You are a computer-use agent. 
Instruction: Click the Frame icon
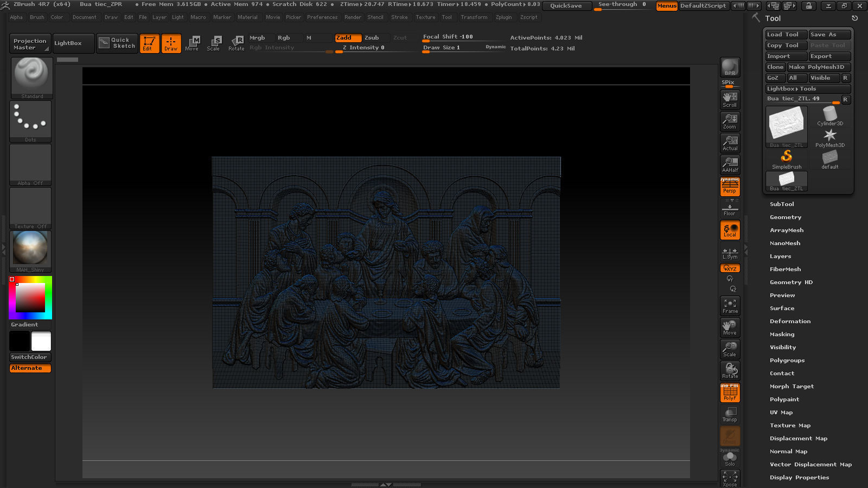coord(730,305)
